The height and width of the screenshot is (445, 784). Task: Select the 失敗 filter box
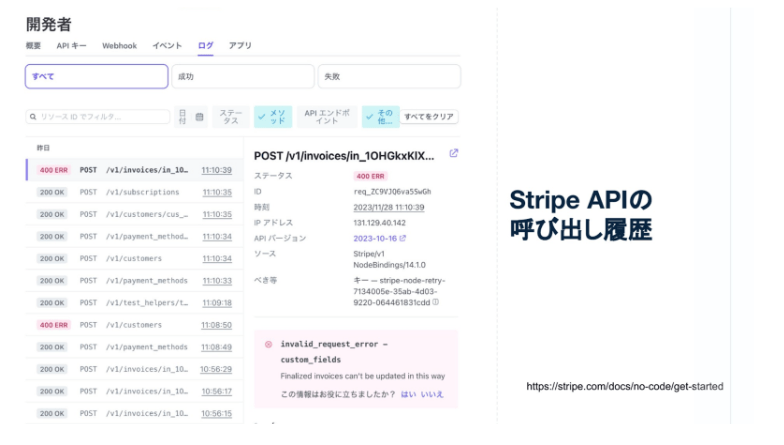pos(389,76)
